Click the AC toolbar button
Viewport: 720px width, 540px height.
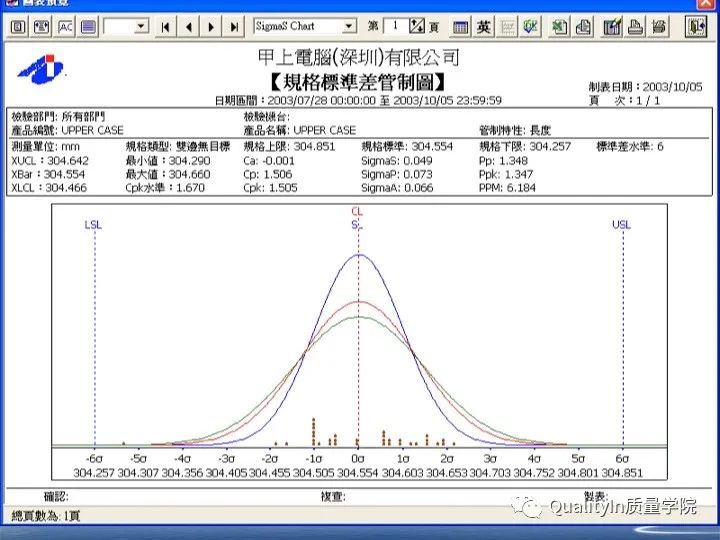[65, 27]
